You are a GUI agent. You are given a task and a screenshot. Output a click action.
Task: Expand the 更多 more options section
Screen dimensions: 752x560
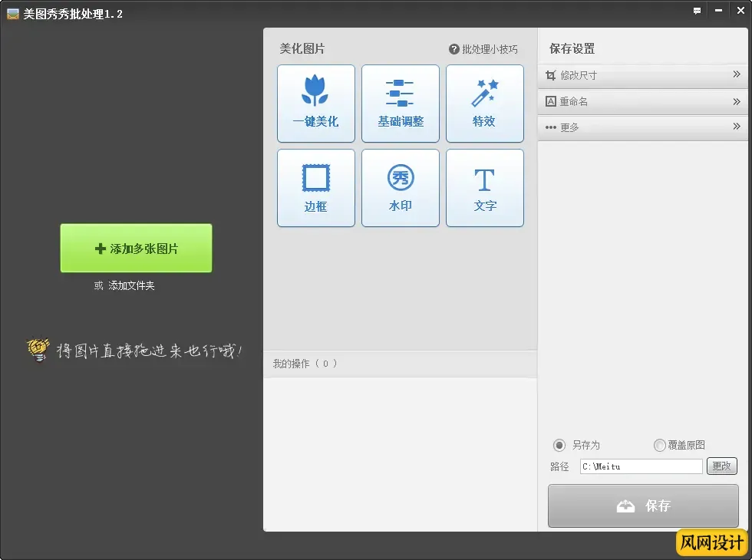642,127
